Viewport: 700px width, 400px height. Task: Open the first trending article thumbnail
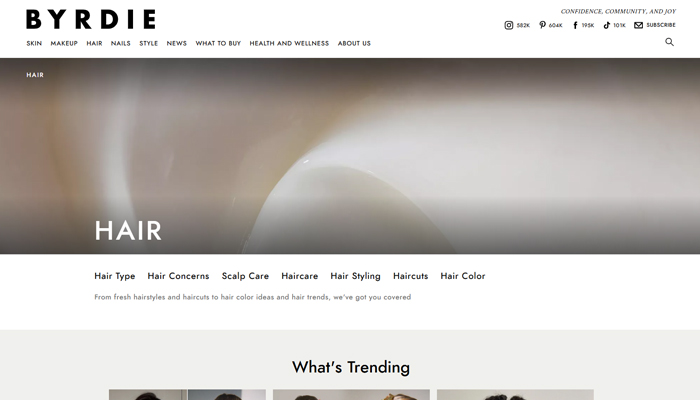[188, 395]
